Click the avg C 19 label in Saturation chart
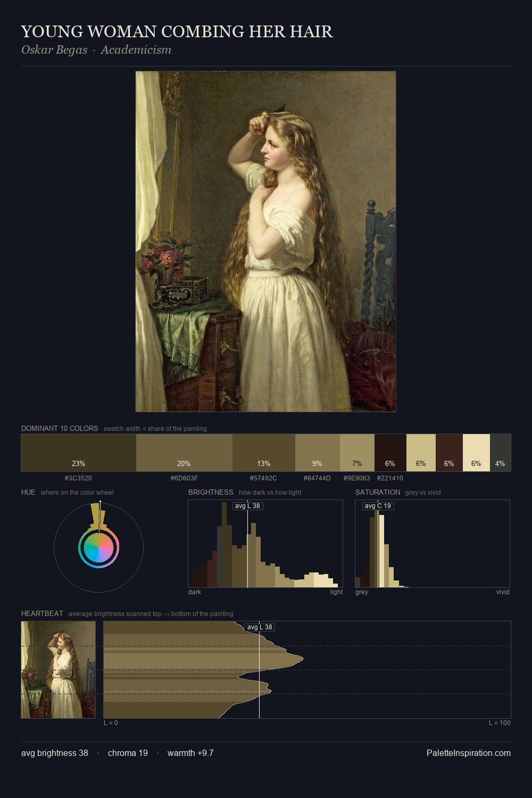 click(378, 506)
